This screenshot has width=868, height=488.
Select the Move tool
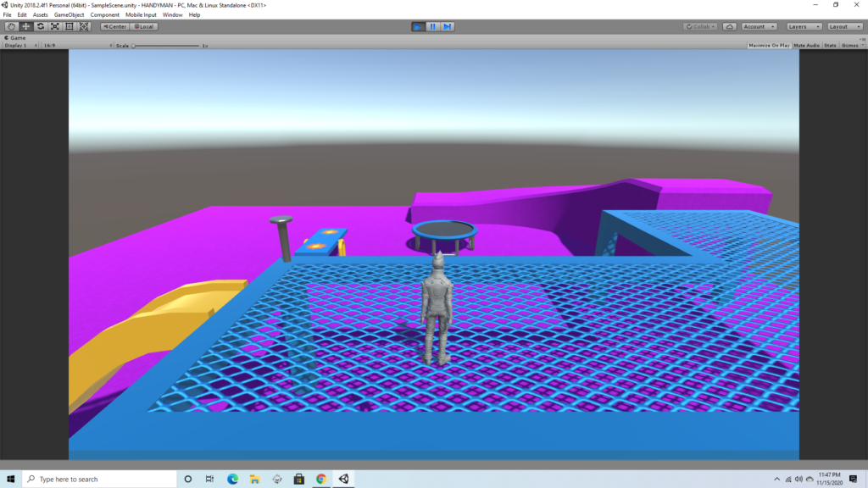coord(25,26)
